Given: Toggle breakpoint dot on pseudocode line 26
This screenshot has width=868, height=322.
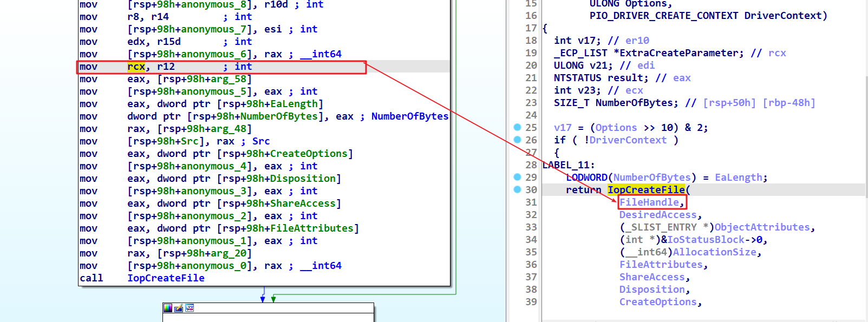Looking at the screenshot, I should (517, 140).
